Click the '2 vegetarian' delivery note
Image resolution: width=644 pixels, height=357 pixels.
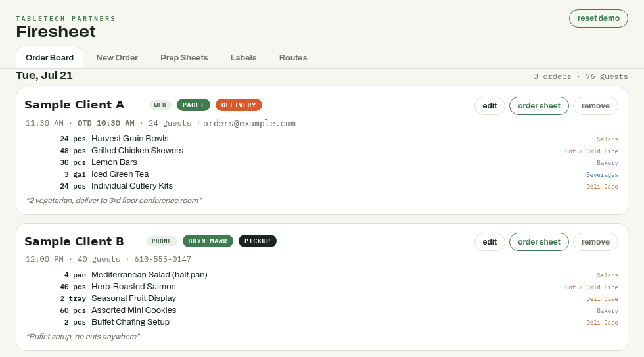click(114, 201)
